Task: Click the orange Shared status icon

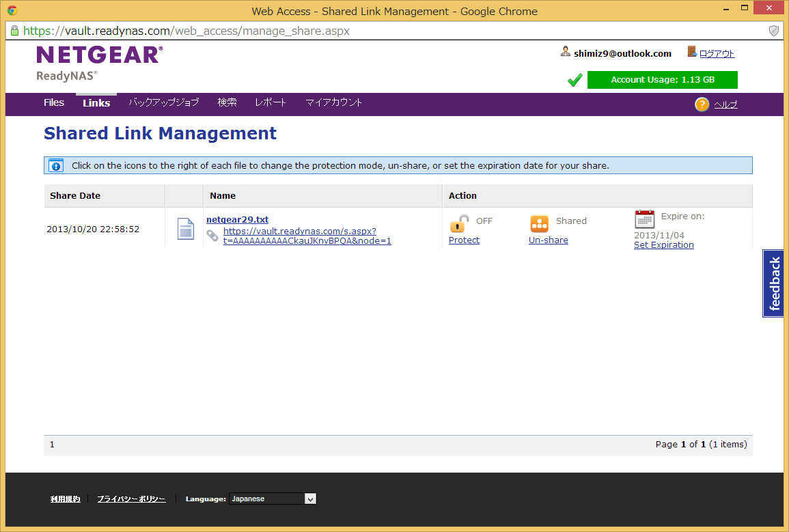Action: coord(539,223)
